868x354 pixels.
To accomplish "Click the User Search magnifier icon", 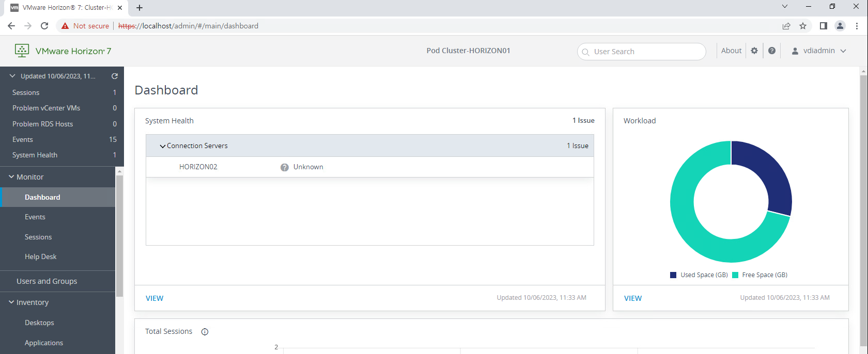I will 585,52.
